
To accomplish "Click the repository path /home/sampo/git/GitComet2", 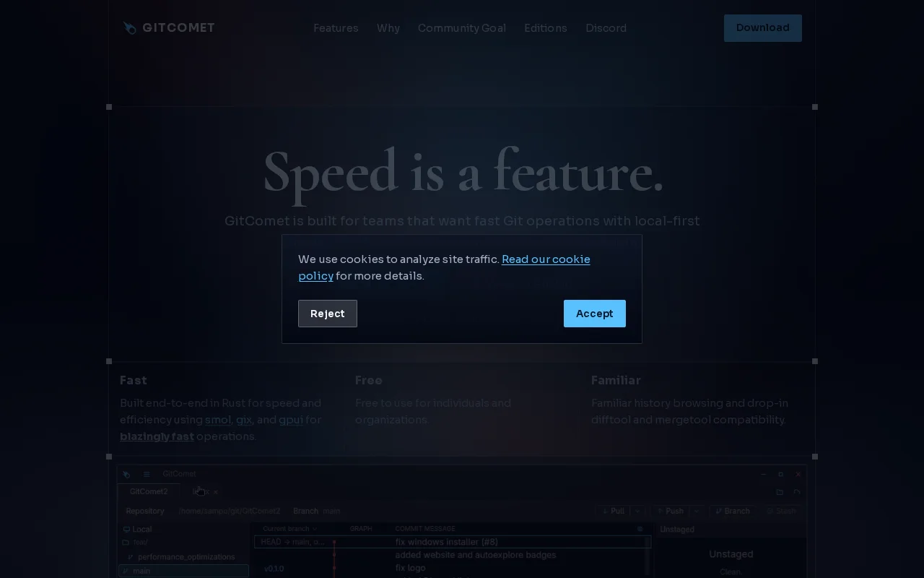I will [x=230, y=511].
